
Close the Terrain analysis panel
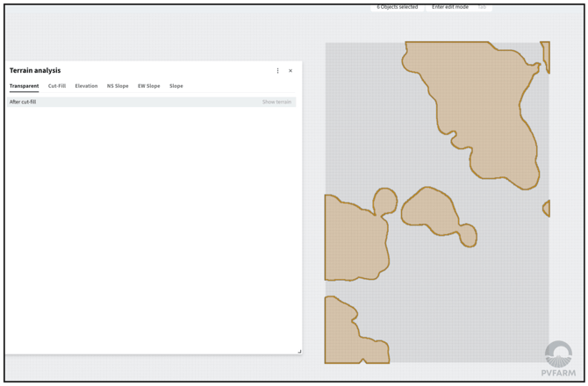click(x=290, y=71)
